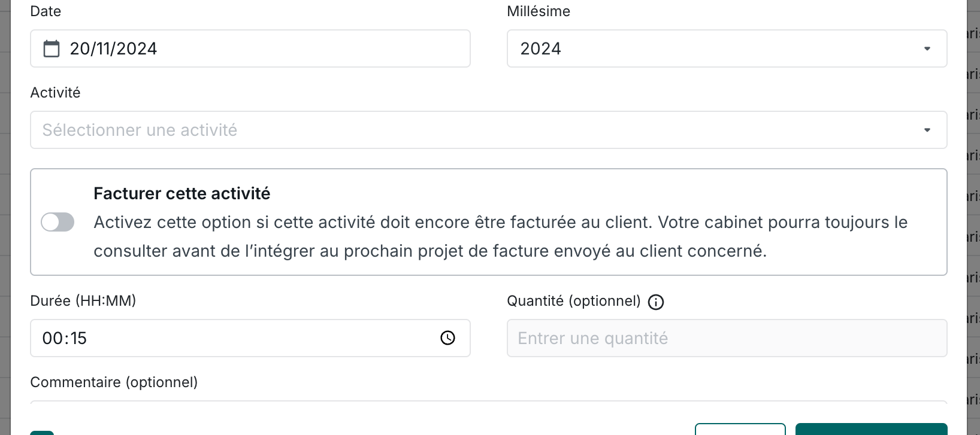Image resolution: width=980 pixels, height=435 pixels.
Task: Focus the date value 20/11/2024
Action: tap(113, 48)
